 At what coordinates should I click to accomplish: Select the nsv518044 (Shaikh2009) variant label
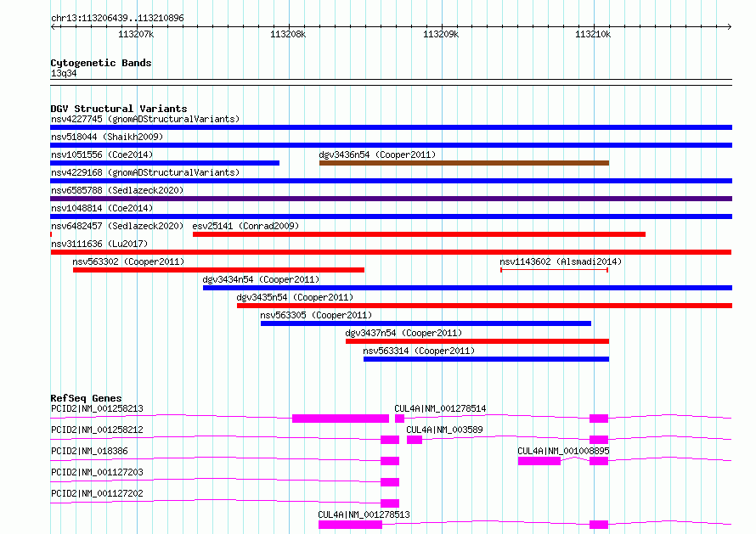click(107, 137)
